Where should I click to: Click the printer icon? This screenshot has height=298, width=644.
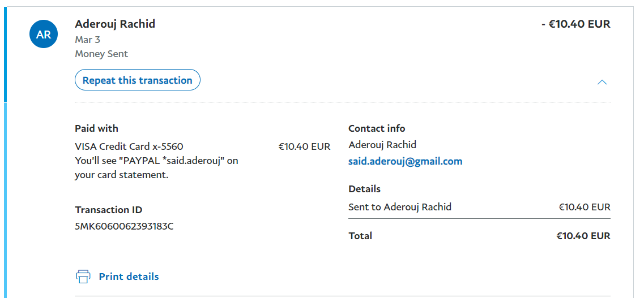[83, 277]
